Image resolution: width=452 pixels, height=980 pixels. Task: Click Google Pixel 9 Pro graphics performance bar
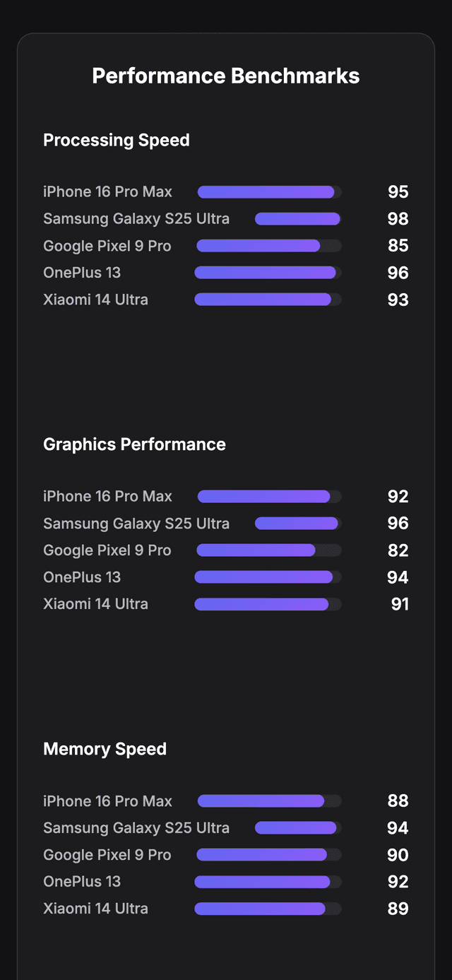[268, 550]
